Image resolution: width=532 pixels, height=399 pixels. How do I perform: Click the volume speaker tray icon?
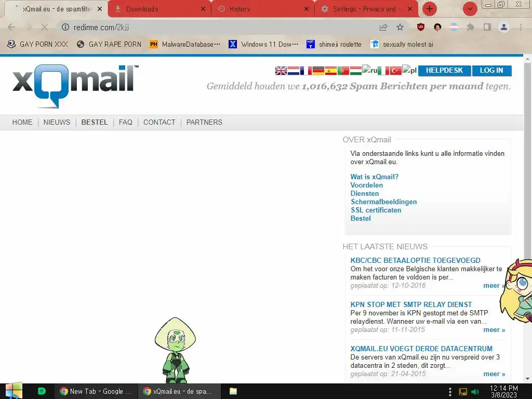point(475,392)
